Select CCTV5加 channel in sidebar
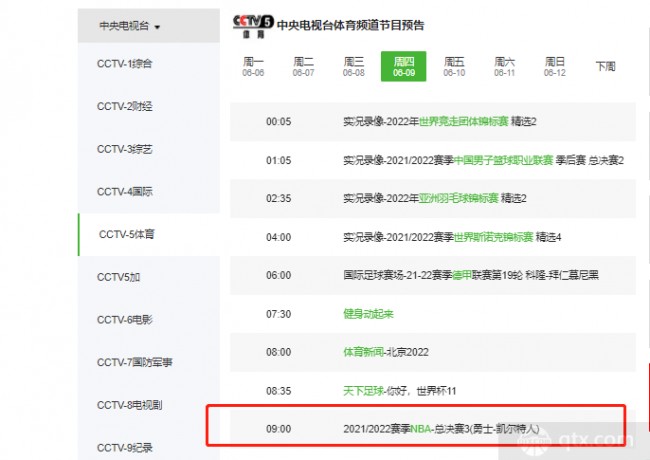The height and width of the screenshot is (460, 650). tap(148, 277)
